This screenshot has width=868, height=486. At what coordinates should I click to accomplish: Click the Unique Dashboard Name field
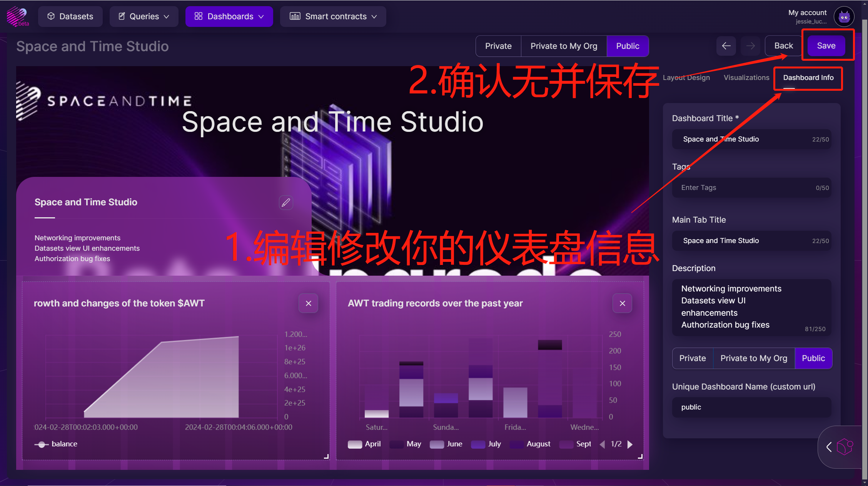[x=751, y=407]
